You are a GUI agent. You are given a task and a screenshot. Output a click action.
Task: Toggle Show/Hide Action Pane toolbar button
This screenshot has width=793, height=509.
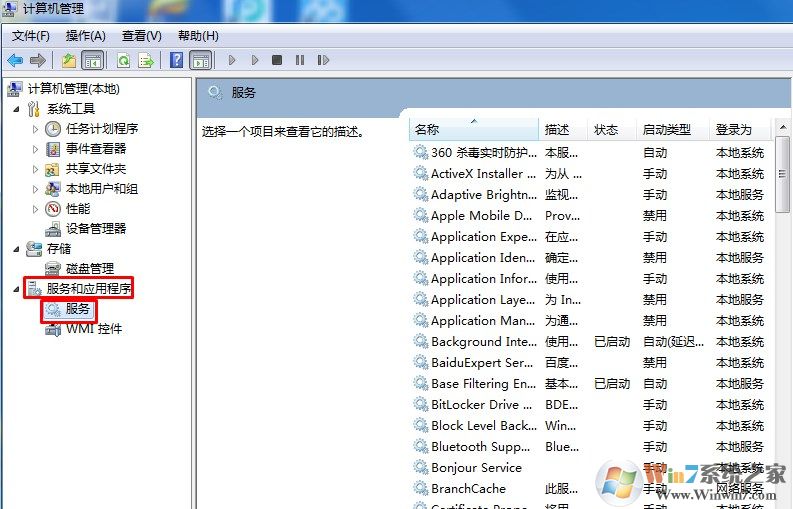click(200, 60)
